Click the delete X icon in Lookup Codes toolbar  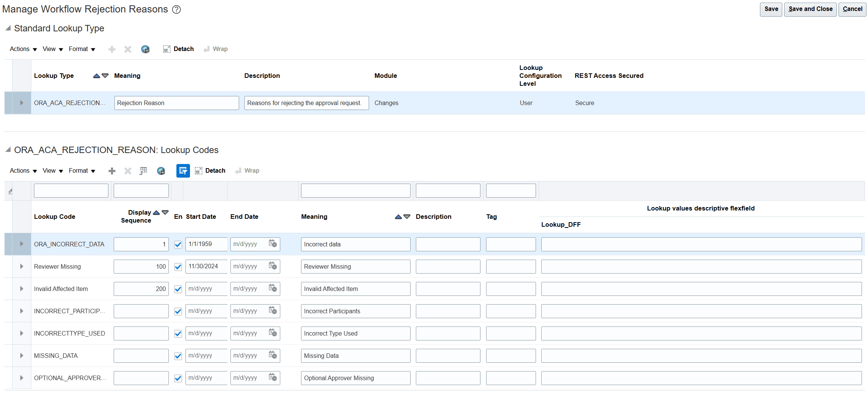tap(128, 171)
